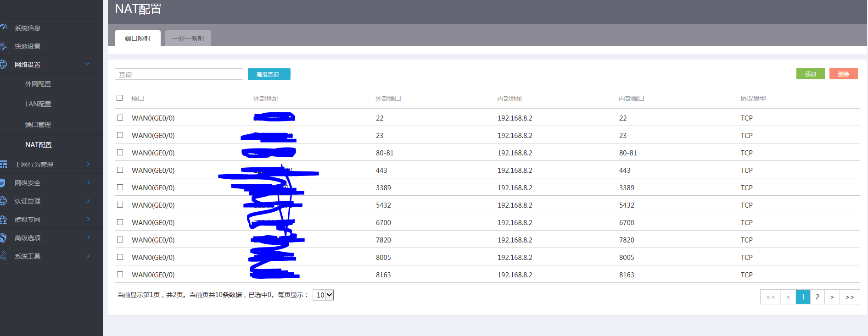This screenshot has width=868, height=336.
Task: Click the 网络安全 shield icon
Action: tap(2, 183)
